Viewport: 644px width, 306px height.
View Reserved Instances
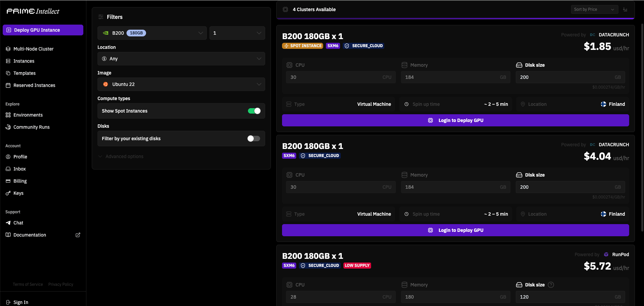(34, 85)
